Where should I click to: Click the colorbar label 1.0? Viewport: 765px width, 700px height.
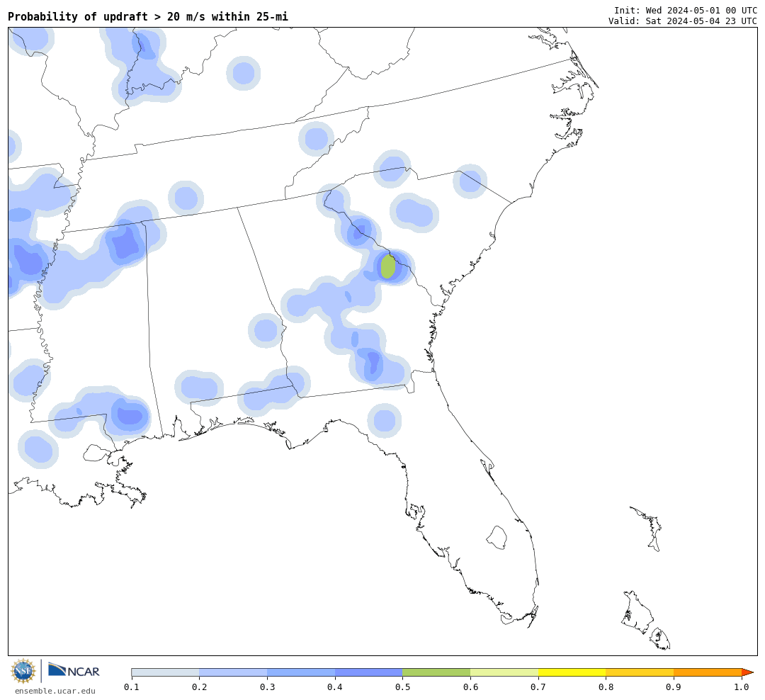click(x=742, y=687)
